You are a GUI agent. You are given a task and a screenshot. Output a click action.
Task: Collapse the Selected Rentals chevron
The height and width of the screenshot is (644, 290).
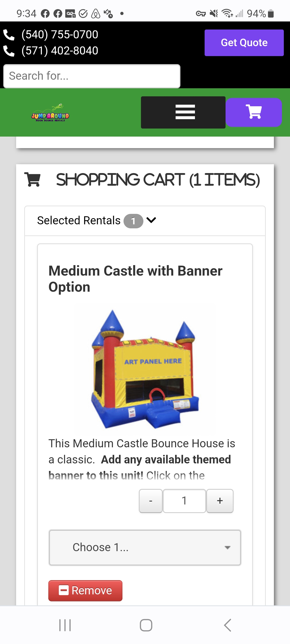[x=151, y=220]
